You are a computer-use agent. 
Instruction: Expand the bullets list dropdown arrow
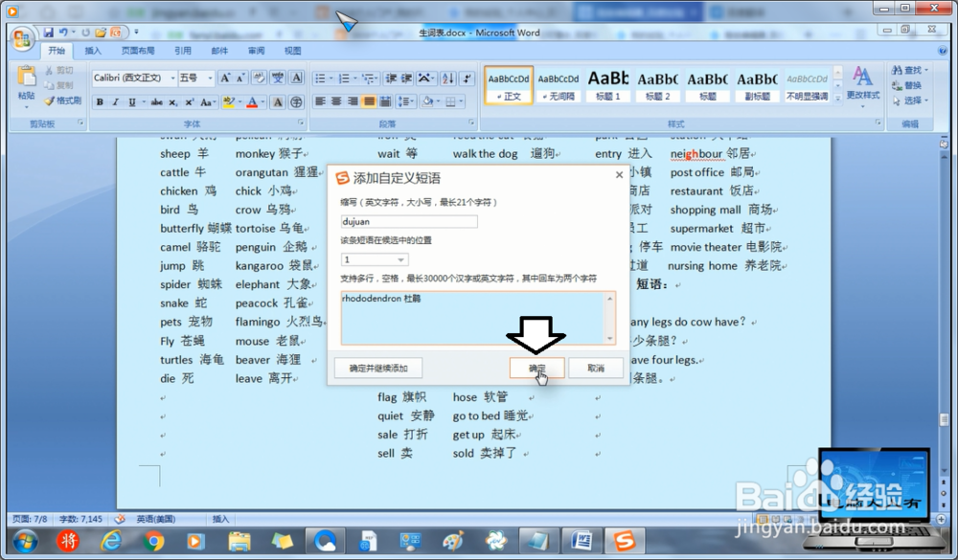click(331, 78)
